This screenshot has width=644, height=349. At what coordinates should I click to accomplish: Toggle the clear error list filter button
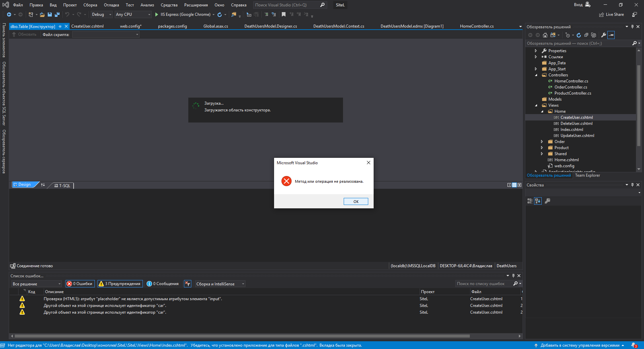point(188,284)
